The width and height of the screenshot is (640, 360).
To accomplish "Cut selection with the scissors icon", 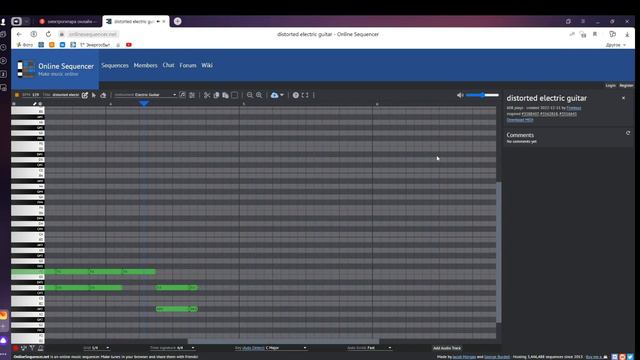I will (207, 95).
